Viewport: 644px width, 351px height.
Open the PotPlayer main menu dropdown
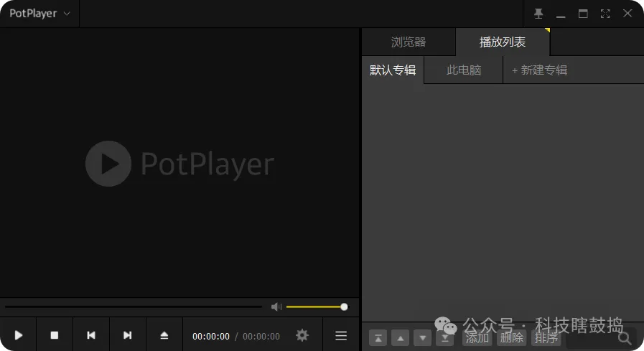click(x=39, y=14)
